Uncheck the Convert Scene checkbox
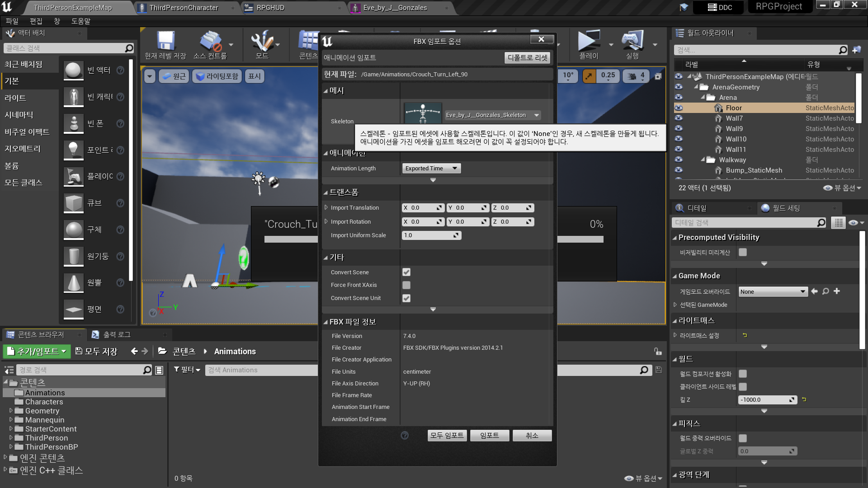The image size is (868, 488). 406,272
